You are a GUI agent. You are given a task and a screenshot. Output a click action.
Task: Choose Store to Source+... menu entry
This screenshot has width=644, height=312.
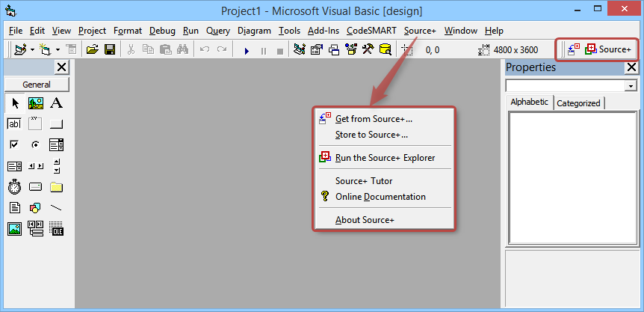pyautogui.click(x=383, y=135)
